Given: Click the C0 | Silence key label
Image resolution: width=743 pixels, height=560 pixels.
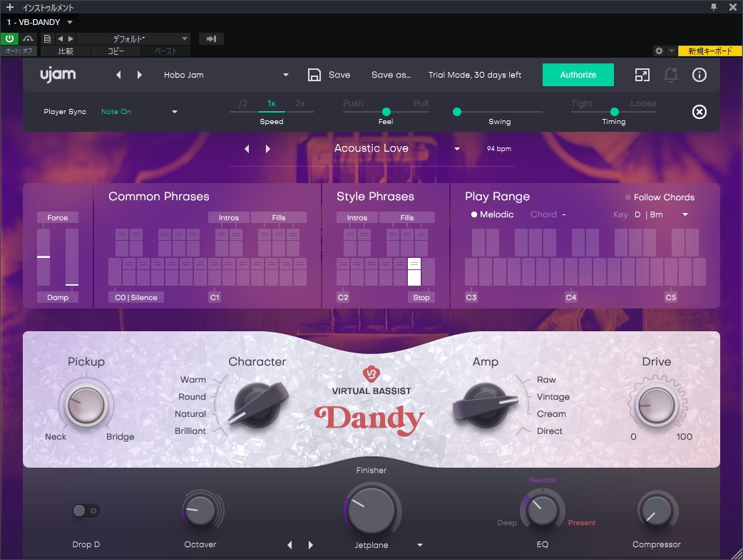Looking at the screenshot, I should click(136, 297).
